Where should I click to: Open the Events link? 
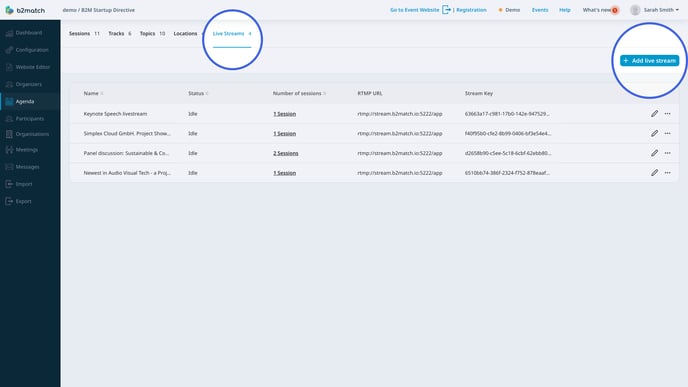(x=540, y=10)
